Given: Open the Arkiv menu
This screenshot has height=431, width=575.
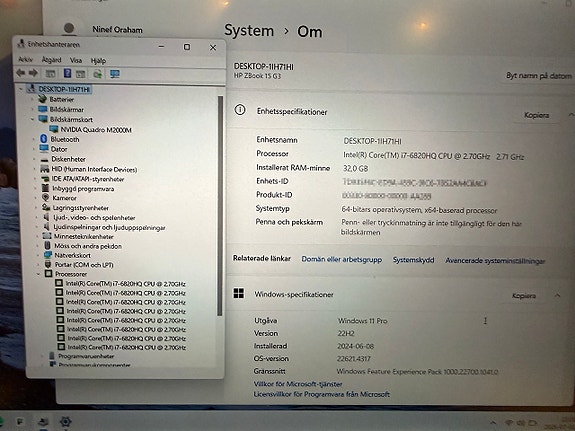Looking at the screenshot, I should pyautogui.click(x=25, y=59).
